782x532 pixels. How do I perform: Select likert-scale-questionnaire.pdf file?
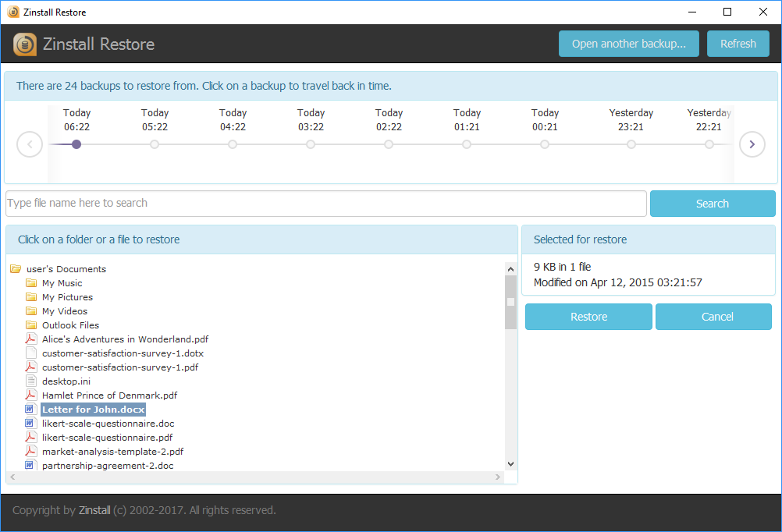coord(107,438)
